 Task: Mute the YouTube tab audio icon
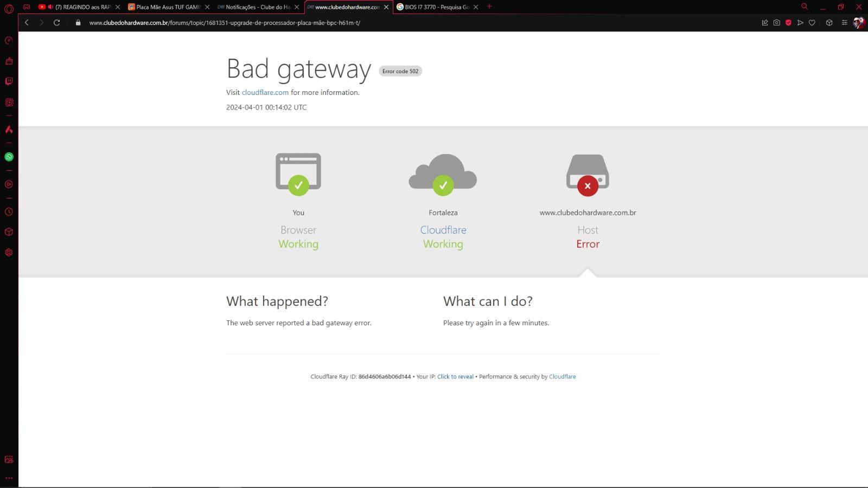pos(50,7)
